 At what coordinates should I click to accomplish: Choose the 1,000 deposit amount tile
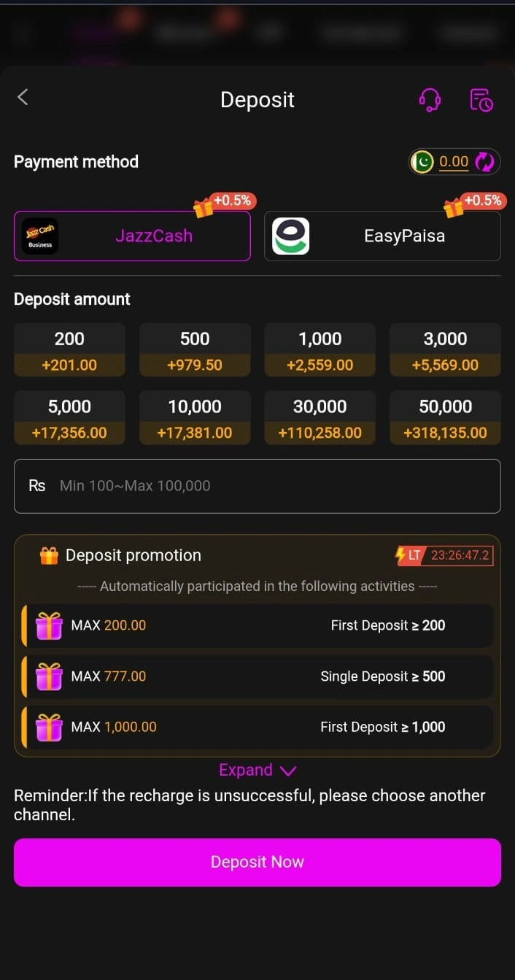[x=320, y=350]
